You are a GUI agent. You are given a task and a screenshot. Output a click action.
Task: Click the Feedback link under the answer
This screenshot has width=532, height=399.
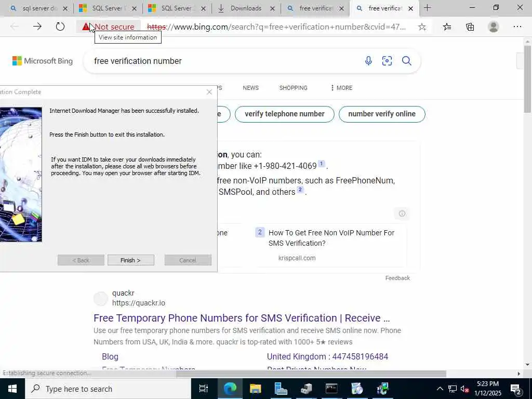coord(397,278)
